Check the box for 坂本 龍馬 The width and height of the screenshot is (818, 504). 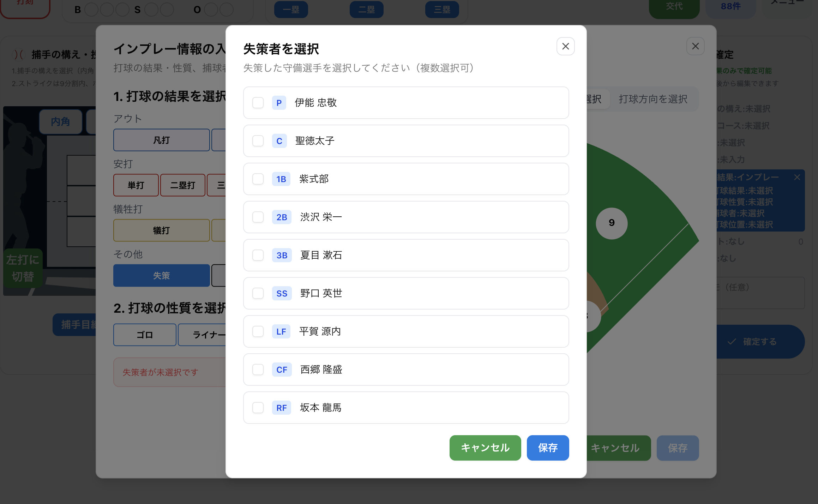(x=258, y=408)
